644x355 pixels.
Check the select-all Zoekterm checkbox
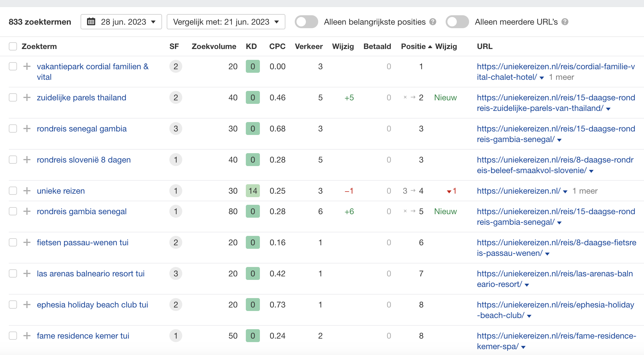point(13,46)
